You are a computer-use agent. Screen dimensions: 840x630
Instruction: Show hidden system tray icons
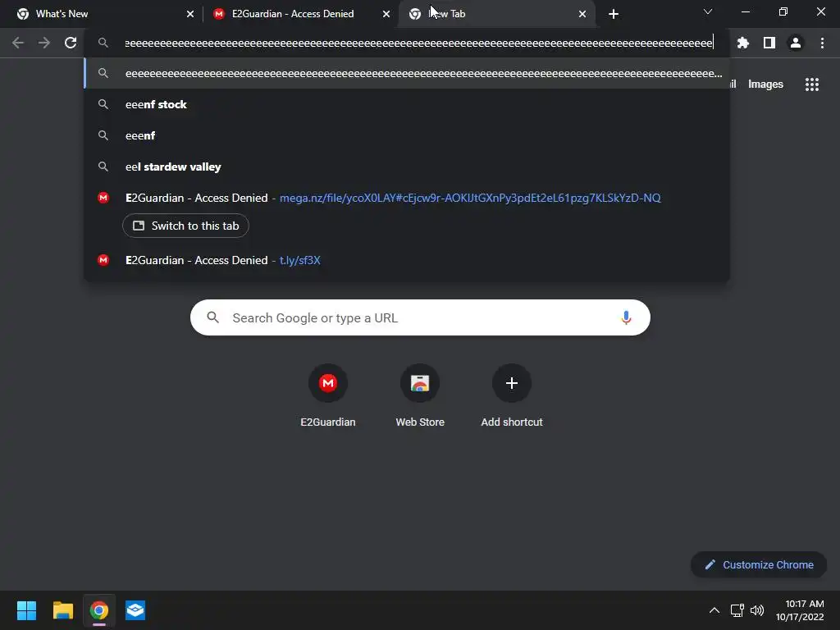[714, 610]
